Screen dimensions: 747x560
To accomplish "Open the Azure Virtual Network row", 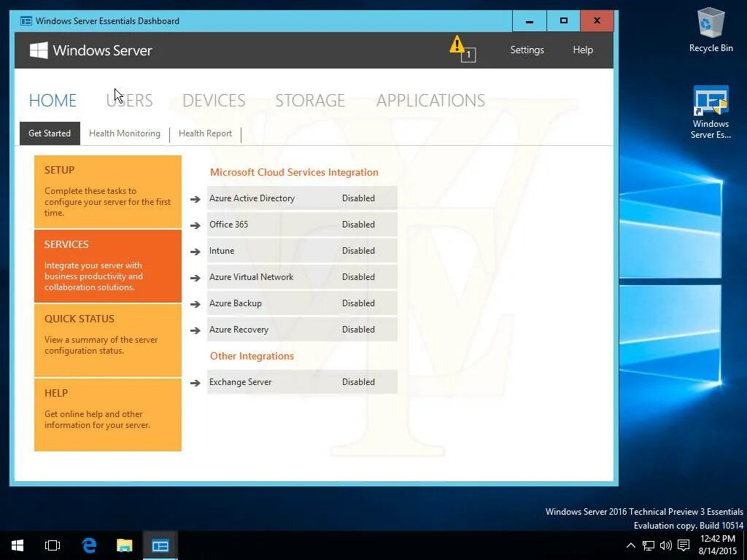I will (302, 276).
